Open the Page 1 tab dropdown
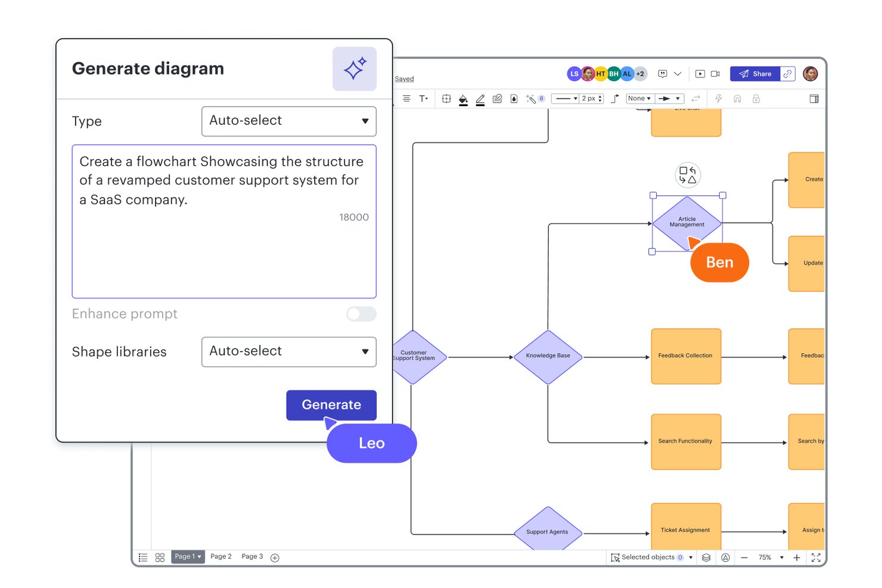 [x=188, y=556]
